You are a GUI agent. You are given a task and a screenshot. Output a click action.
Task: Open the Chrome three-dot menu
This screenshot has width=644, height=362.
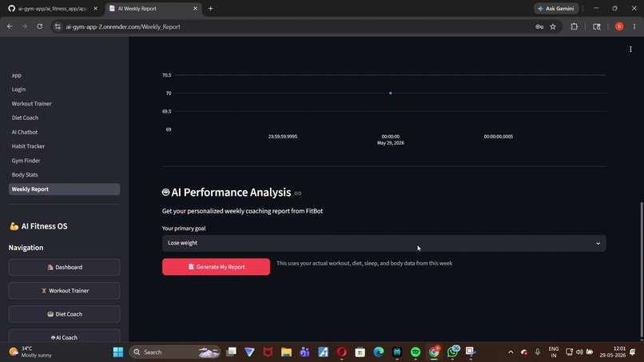click(634, 26)
